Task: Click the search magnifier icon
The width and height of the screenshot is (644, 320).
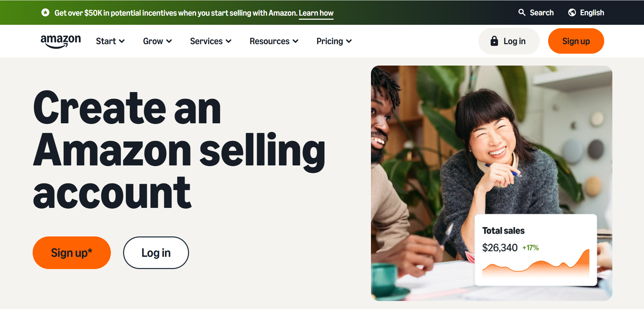Action: tap(522, 13)
